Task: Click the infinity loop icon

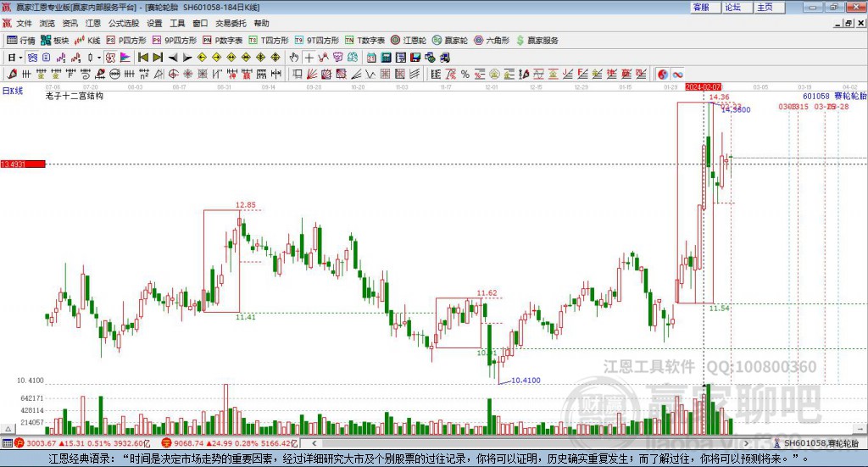Action: pyautogui.click(x=677, y=74)
